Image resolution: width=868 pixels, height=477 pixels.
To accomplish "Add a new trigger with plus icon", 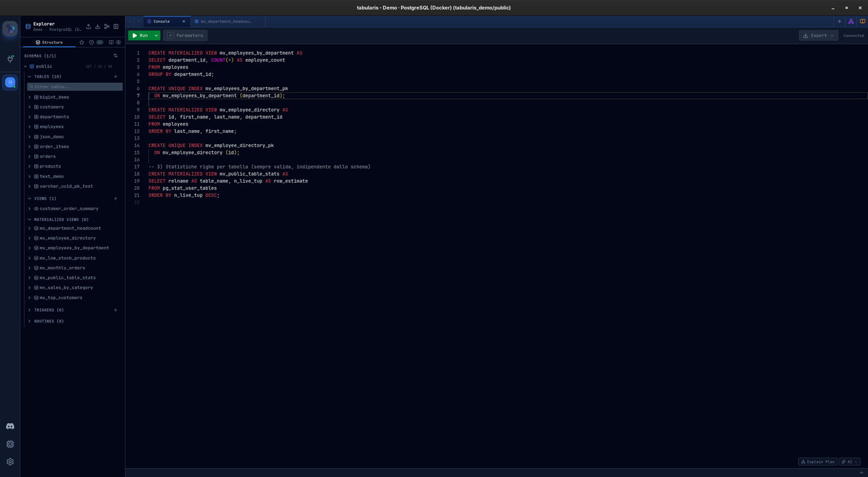I will point(116,310).
